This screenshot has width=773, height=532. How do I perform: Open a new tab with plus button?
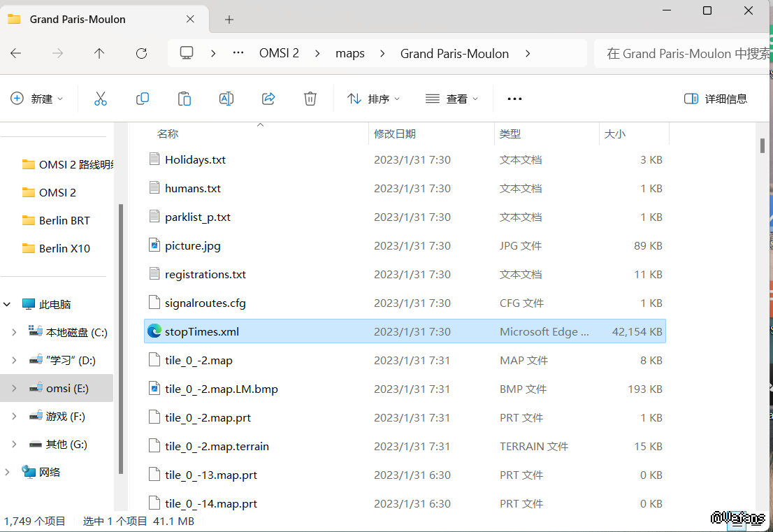coord(229,20)
